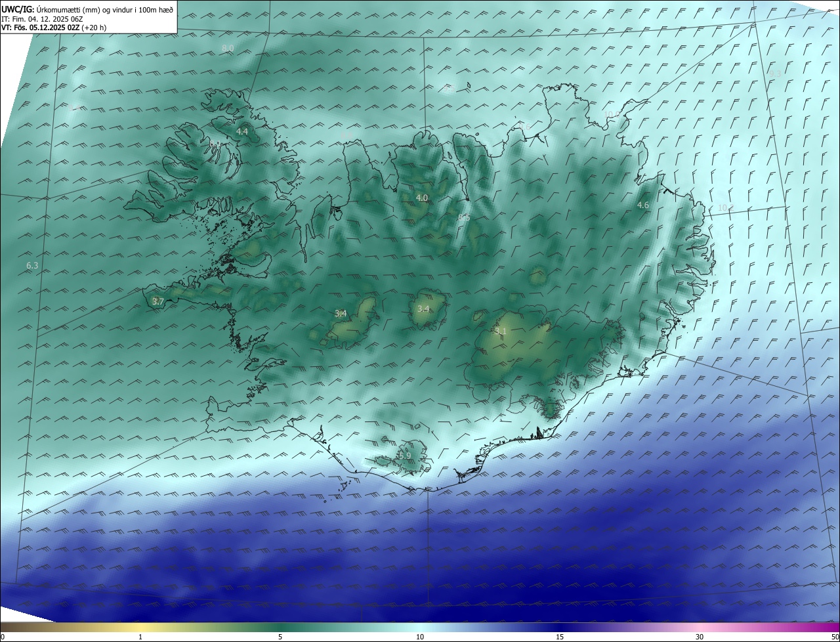The width and height of the screenshot is (840, 642).
Task: Click the 10.0 value label on the map
Action: [612, 114]
